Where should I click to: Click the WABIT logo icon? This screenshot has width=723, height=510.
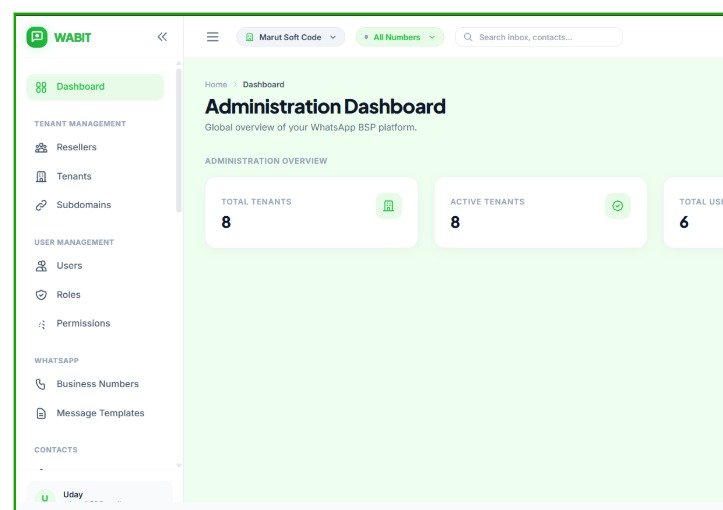[x=37, y=37]
